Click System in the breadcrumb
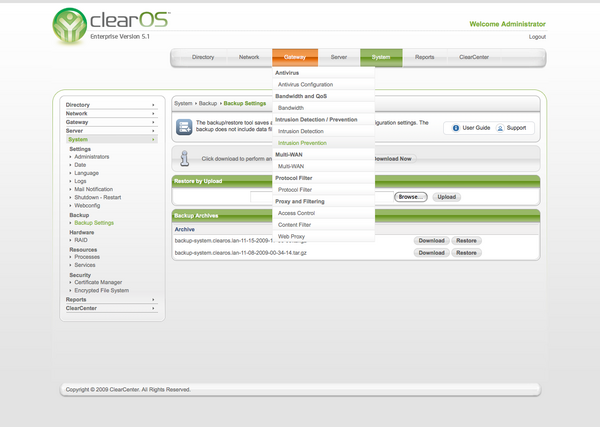 pos(183,103)
